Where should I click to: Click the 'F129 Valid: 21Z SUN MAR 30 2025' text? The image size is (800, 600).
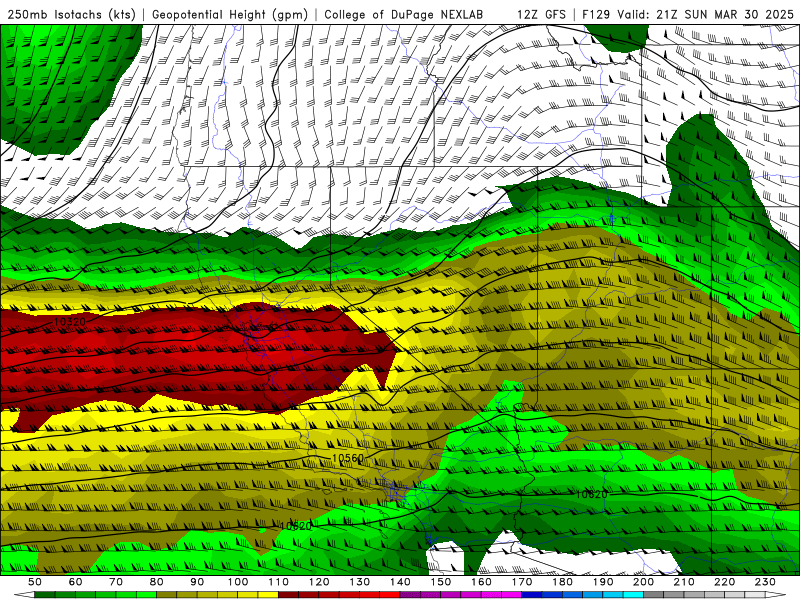coord(688,14)
